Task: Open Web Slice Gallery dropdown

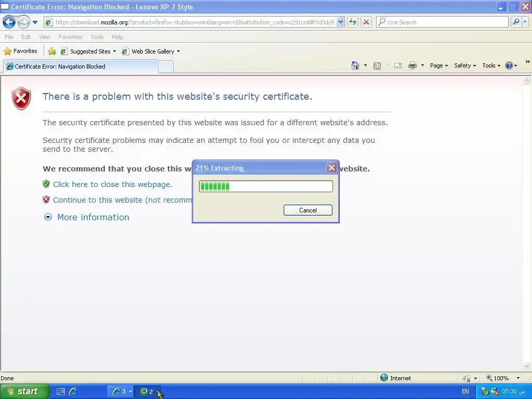Action: click(x=151, y=51)
